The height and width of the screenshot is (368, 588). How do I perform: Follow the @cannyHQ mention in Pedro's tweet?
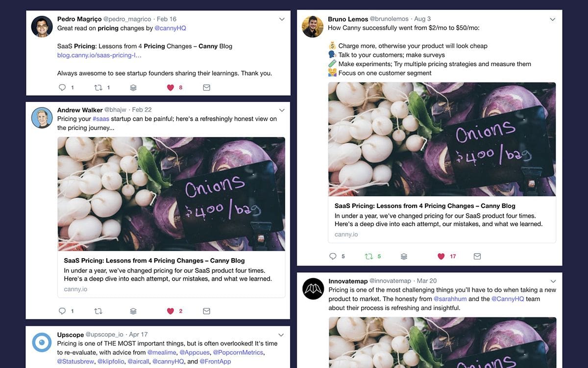(171, 28)
